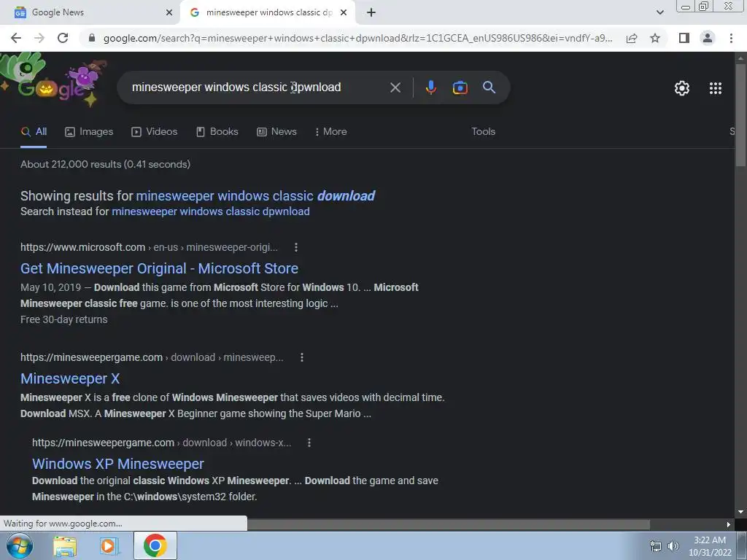Screen dimensions: 747x560
Task: Expand the tab search chevron
Action: 659,12
